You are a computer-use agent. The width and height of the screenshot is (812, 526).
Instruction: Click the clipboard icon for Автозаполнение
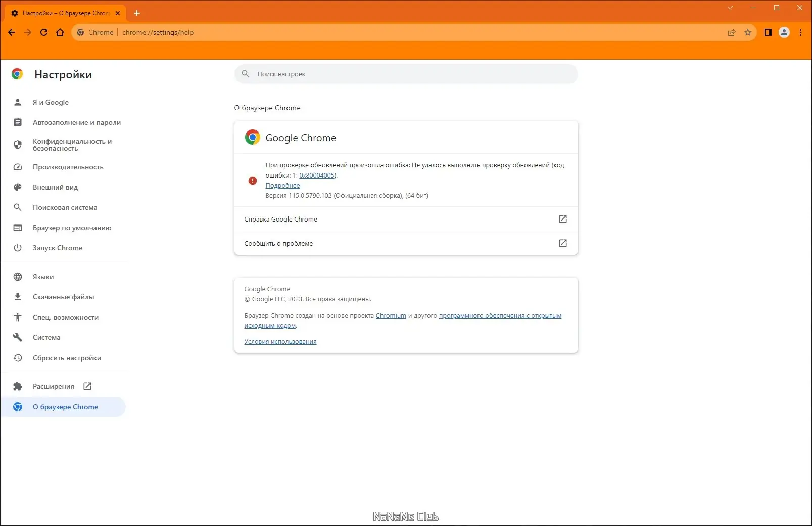click(18, 122)
